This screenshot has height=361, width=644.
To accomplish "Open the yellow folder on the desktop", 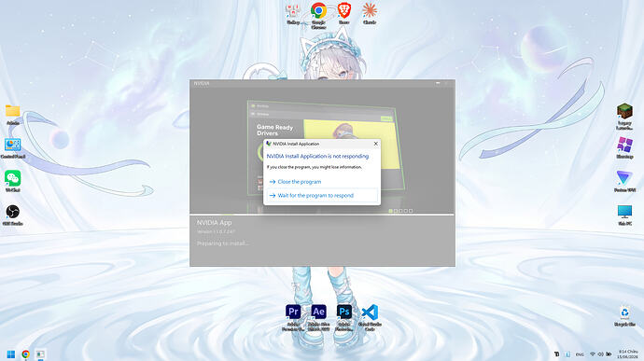I will pos(13,115).
